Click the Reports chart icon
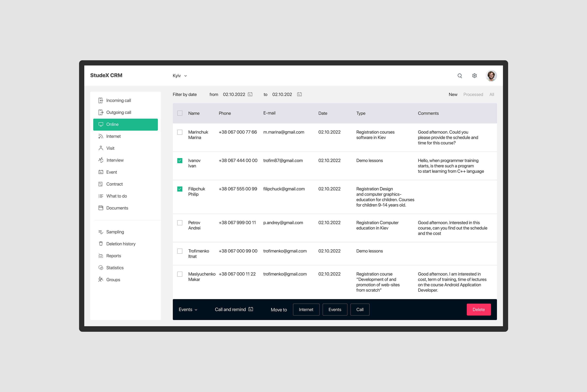This screenshot has height=392, width=587. tap(101, 256)
